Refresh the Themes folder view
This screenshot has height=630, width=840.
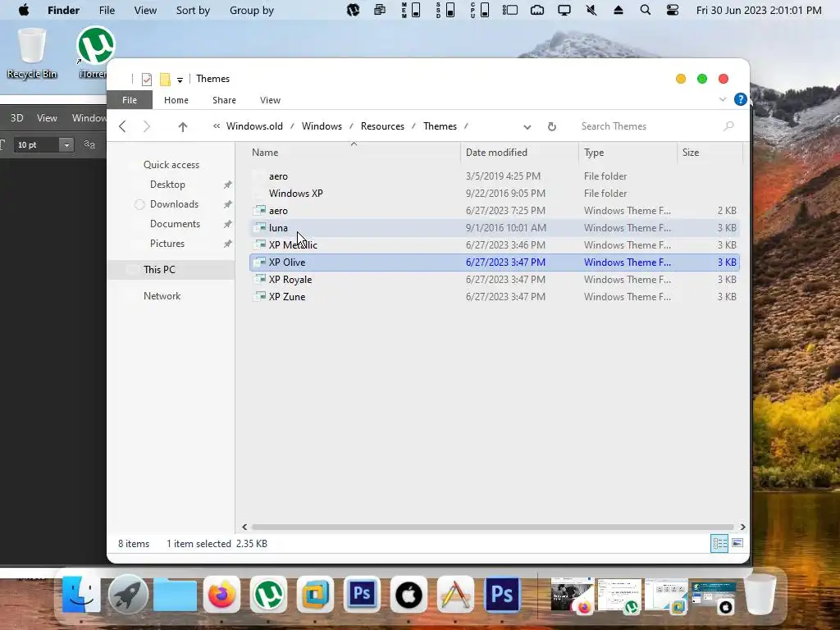[552, 126]
